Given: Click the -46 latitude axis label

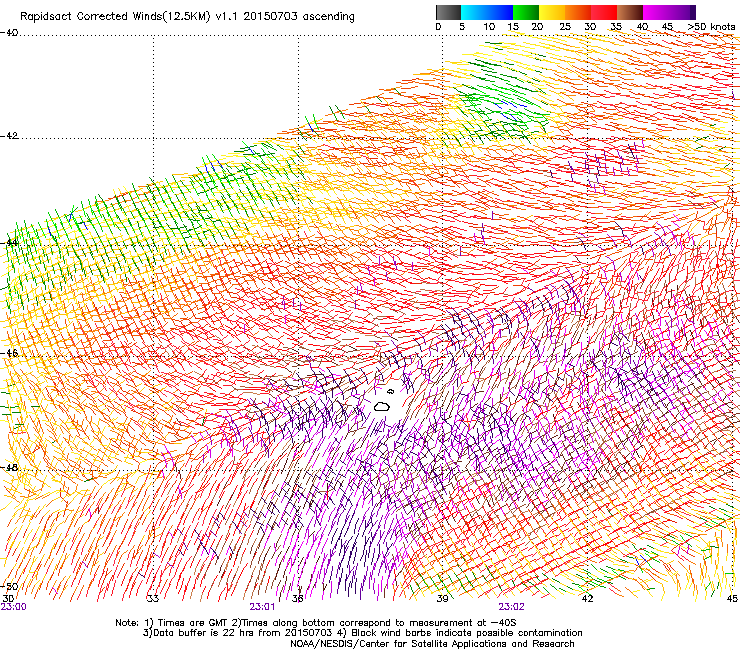Looking at the screenshot, I should (9, 353).
